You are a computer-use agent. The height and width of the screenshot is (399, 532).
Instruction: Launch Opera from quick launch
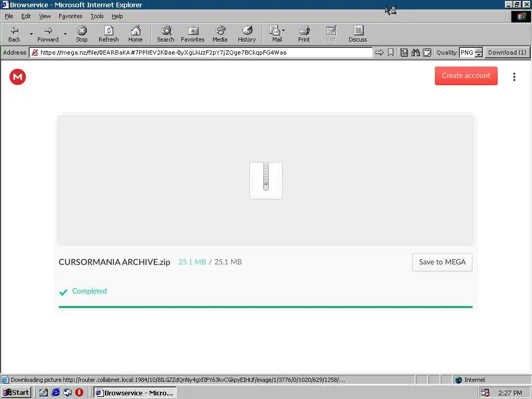point(79,393)
